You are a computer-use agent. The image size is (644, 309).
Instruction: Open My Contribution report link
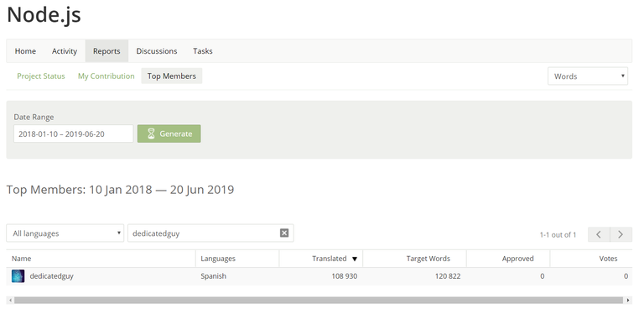tap(106, 76)
